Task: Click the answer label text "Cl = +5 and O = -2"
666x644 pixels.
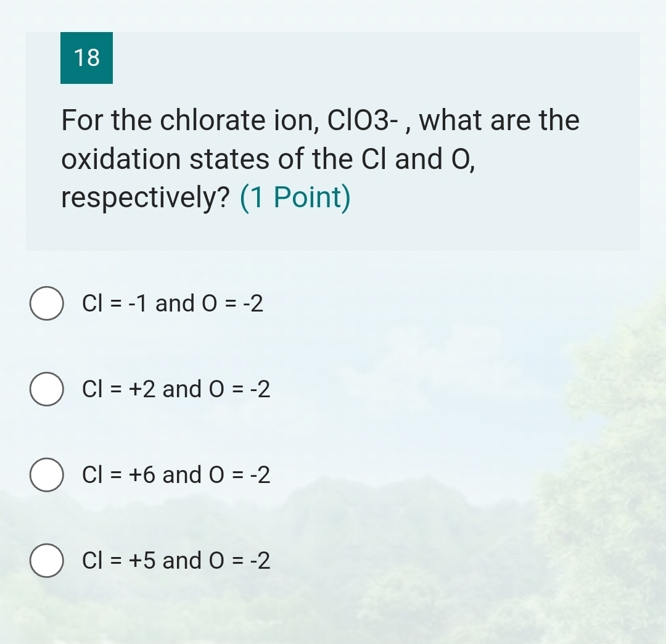Action: click(x=177, y=561)
